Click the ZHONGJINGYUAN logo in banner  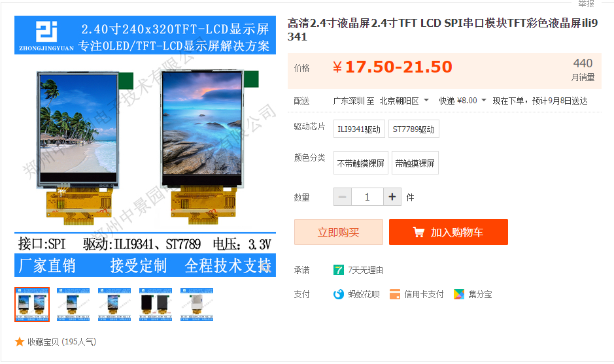tap(46, 36)
